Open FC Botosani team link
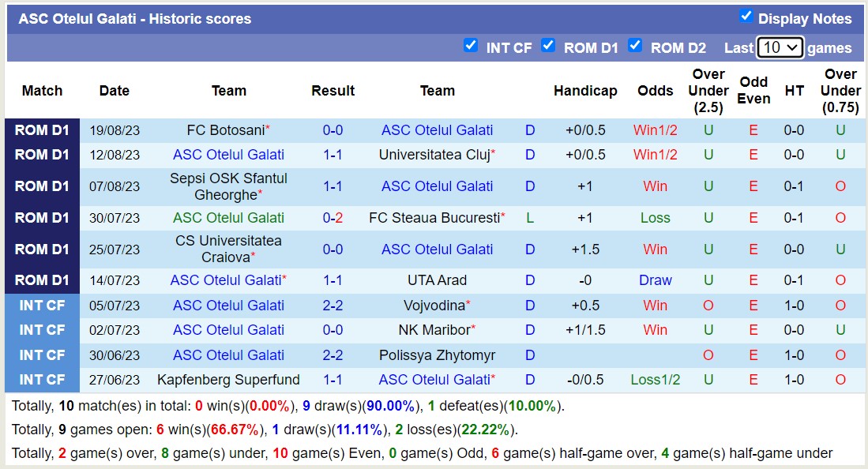This screenshot has width=868, height=469. click(226, 130)
